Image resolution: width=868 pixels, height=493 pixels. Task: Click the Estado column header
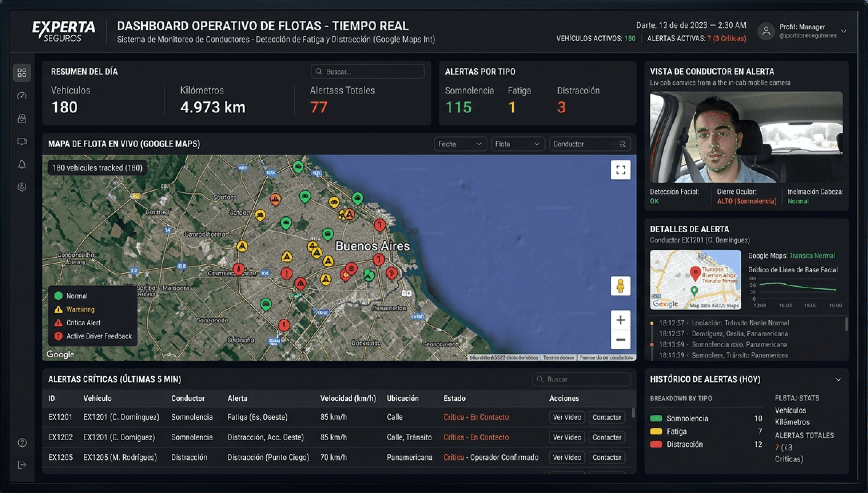click(x=454, y=398)
